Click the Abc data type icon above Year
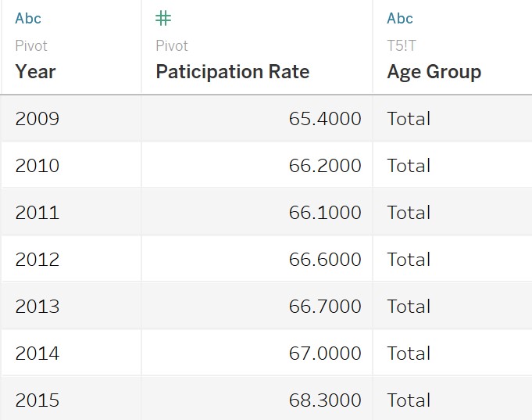Screen dimensions: 532x420 point(28,19)
